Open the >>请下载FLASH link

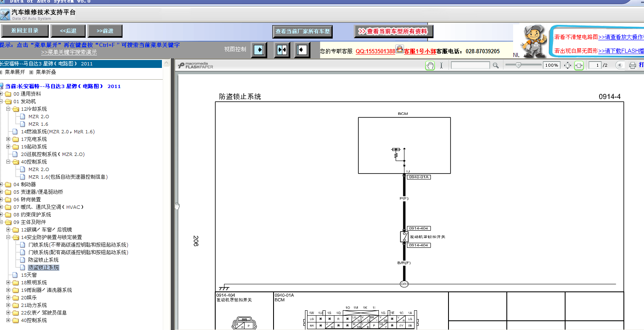pyautogui.click(x=621, y=51)
